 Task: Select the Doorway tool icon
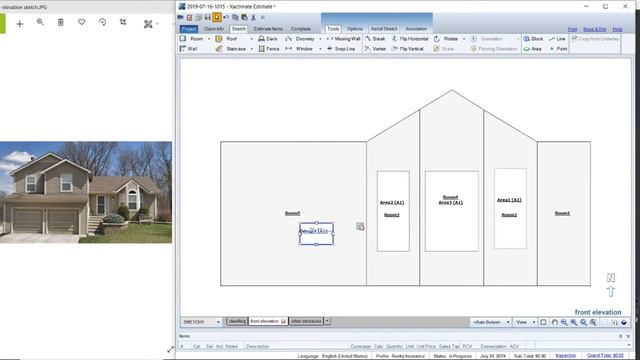(289, 38)
